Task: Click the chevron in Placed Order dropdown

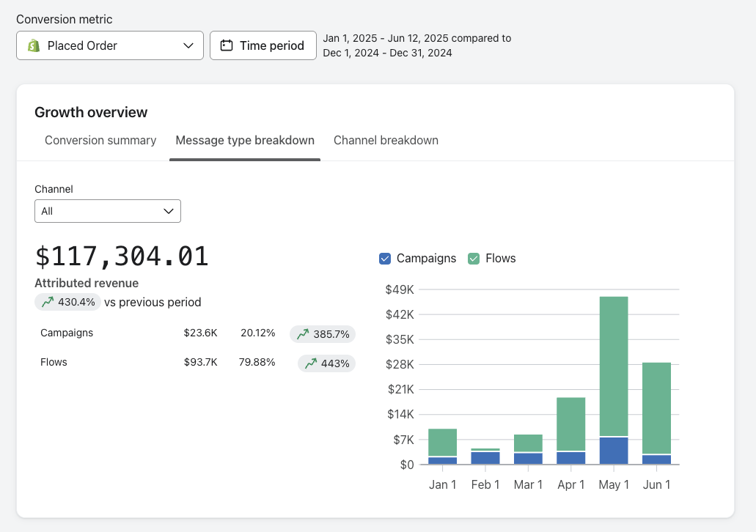Action: coord(188,45)
